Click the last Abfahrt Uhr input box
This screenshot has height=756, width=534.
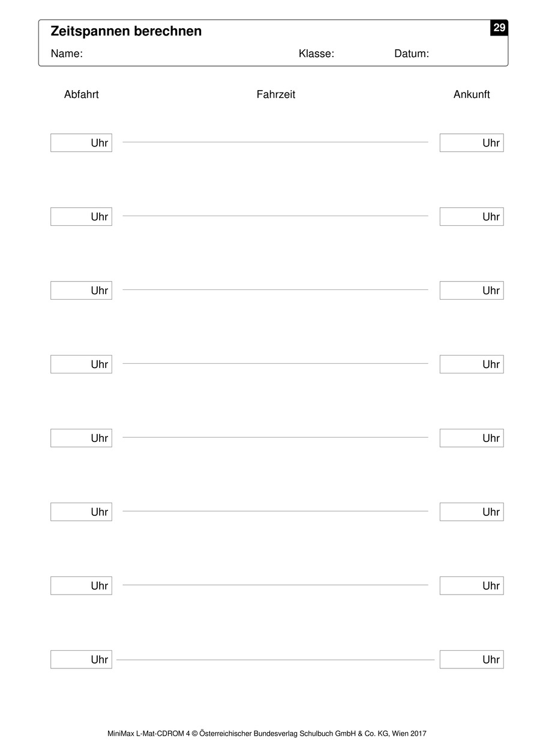81,659
